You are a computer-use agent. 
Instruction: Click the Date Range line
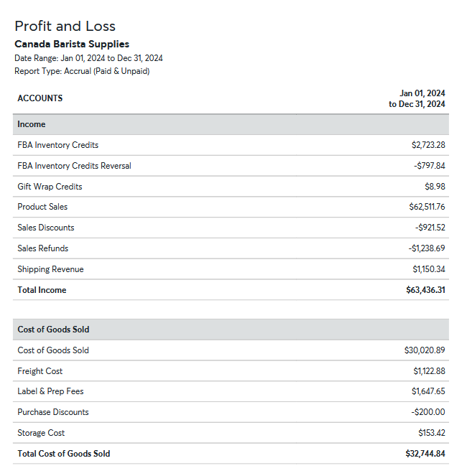(x=88, y=58)
